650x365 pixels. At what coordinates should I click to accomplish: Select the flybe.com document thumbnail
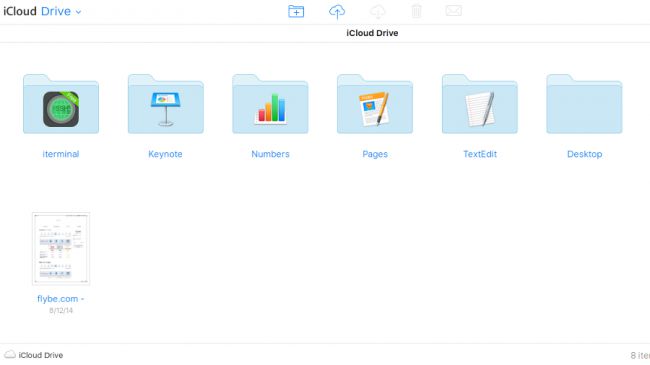click(61, 248)
